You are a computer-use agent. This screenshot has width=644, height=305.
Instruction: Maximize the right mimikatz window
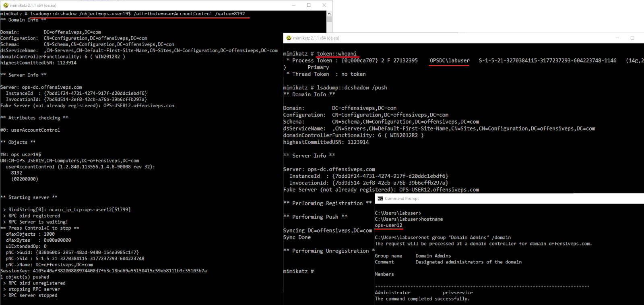pyautogui.click(x=632, y=38)
